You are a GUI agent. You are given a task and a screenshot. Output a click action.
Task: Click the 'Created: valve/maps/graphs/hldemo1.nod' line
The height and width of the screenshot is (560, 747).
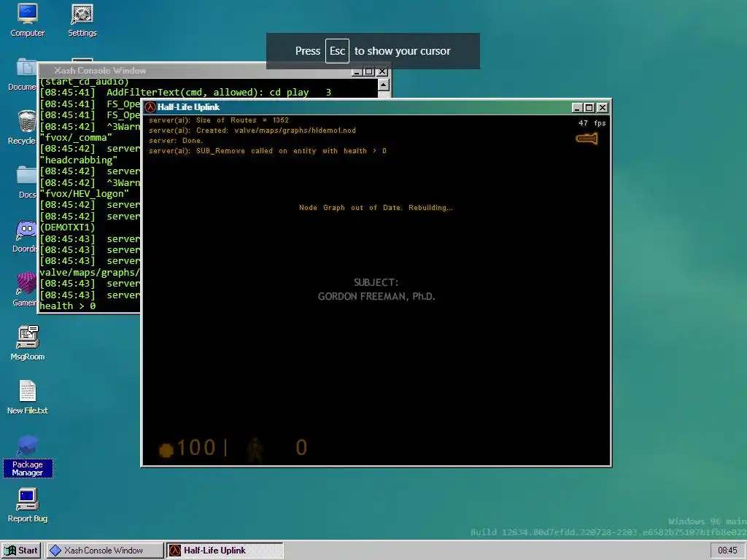click(x=252, y=130)
